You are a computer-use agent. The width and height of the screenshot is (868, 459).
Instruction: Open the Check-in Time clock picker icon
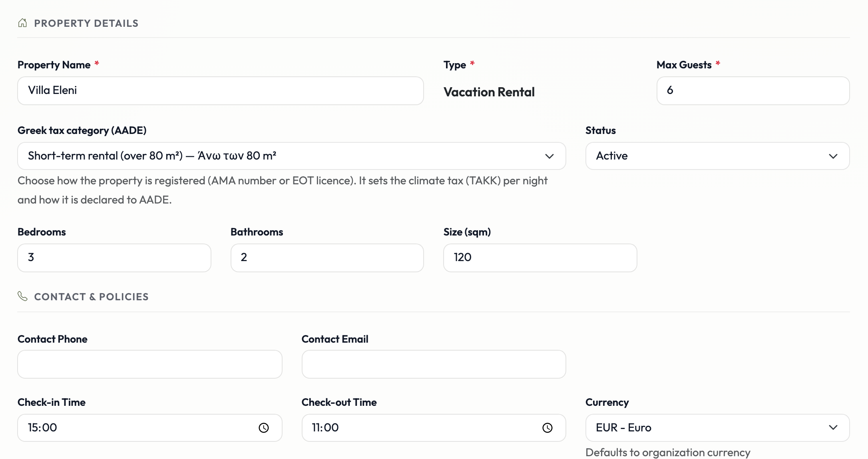tap(264, 428)
